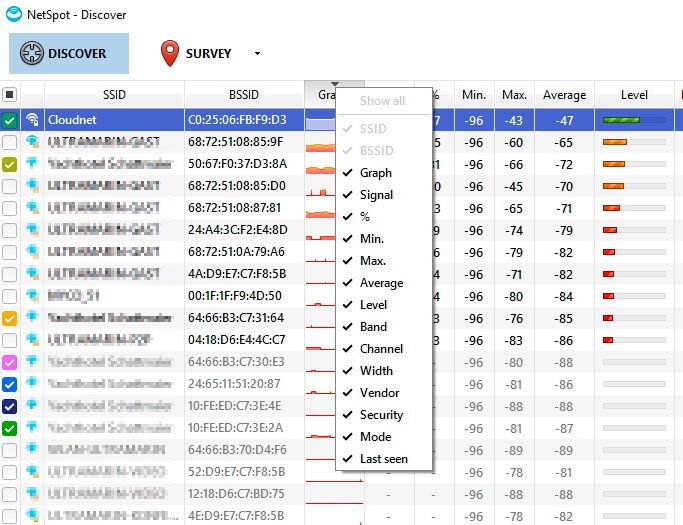Select BSSID cell 68:72:51:0A:79:A6
The height and width of the screenshot is (525, 683).
tap(244, 252)
